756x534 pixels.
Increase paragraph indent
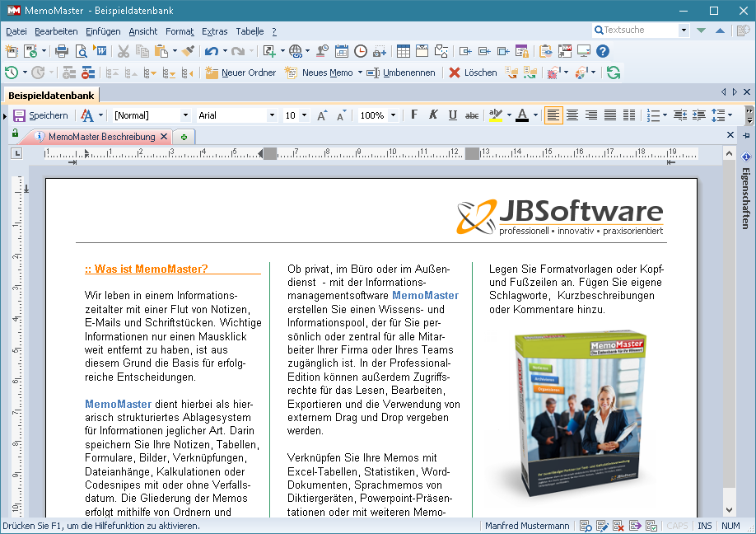698,115
